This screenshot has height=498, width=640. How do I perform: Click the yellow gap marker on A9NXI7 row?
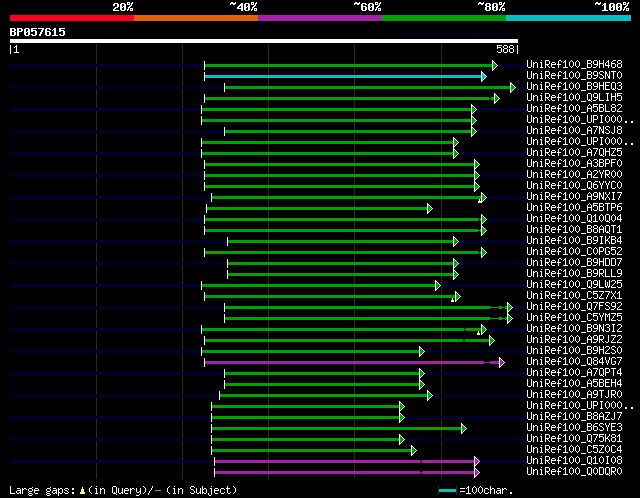tap(480, 201)
